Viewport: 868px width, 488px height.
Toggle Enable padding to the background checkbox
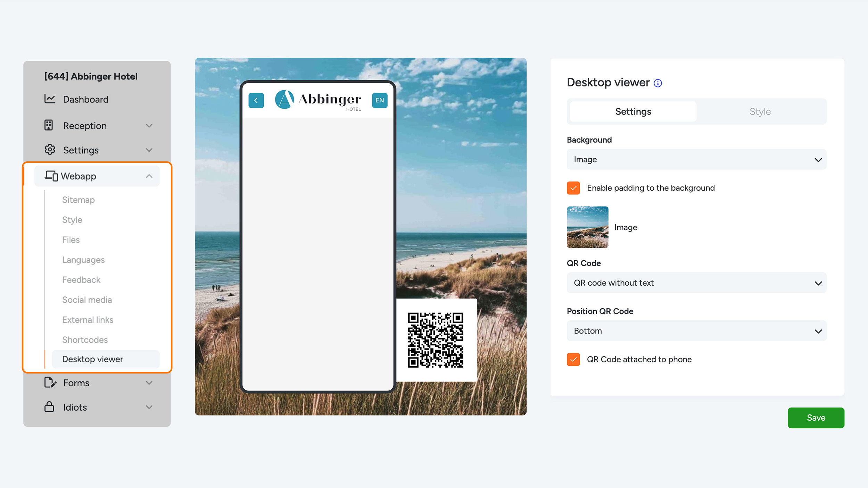pos(573,188)
